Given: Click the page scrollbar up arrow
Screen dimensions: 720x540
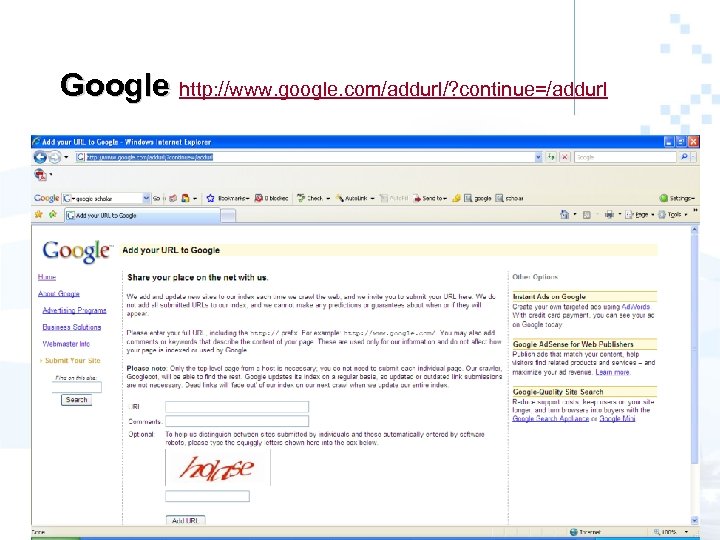Looking at the screenshot, I should tap(695, 229).
